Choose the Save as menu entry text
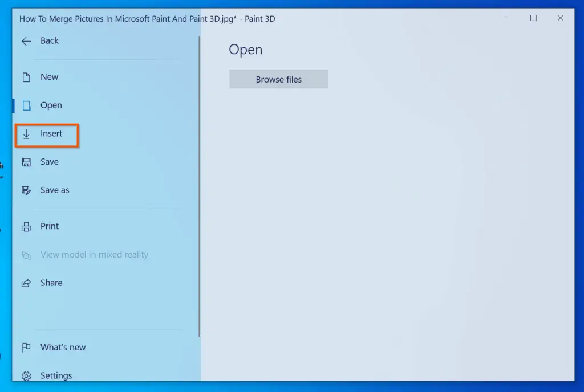Screen dimensions: 584x392 pyautogui.click(x=55, y=190)
